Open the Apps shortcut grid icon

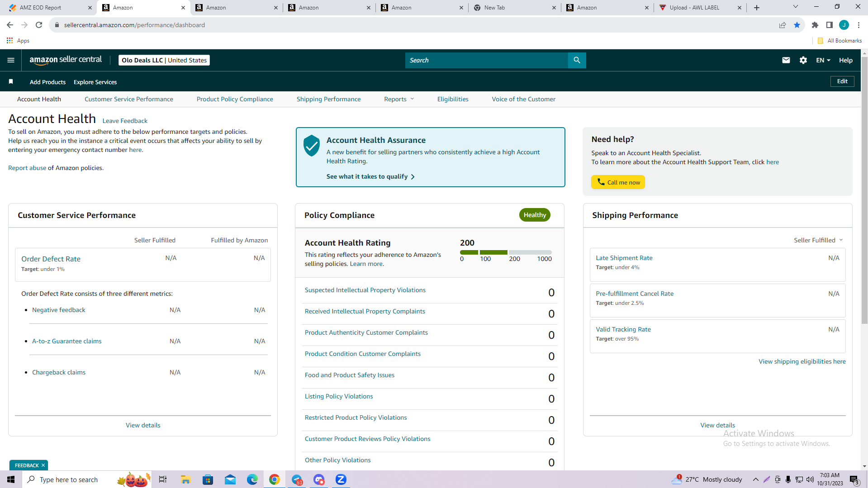click(9, 41)
